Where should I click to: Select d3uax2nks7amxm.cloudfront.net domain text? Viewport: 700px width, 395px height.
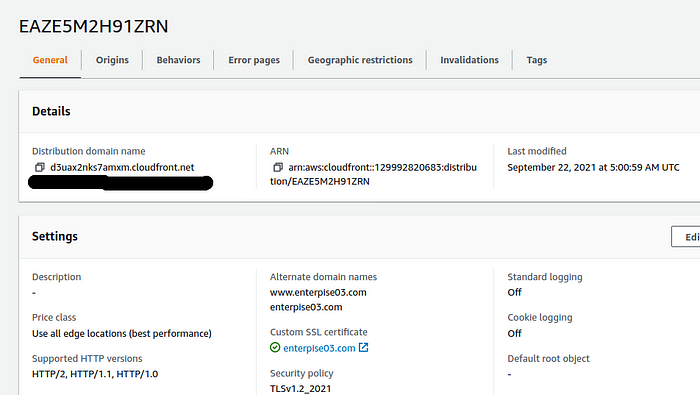point(122,167)
